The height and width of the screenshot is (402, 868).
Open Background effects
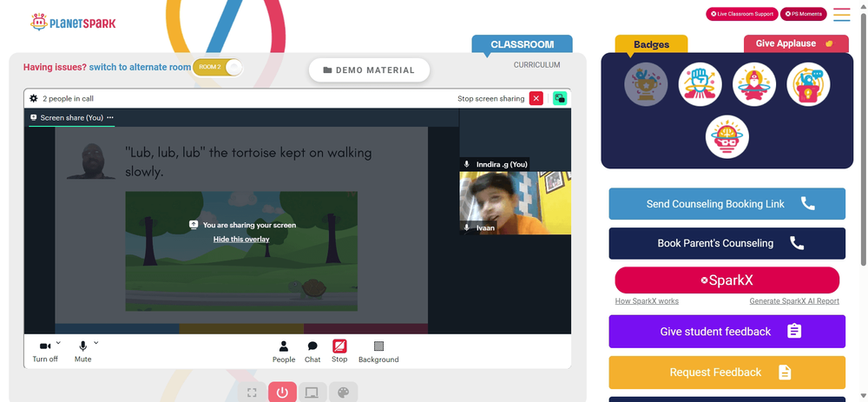pyautogui.click(x=378, y=352)
